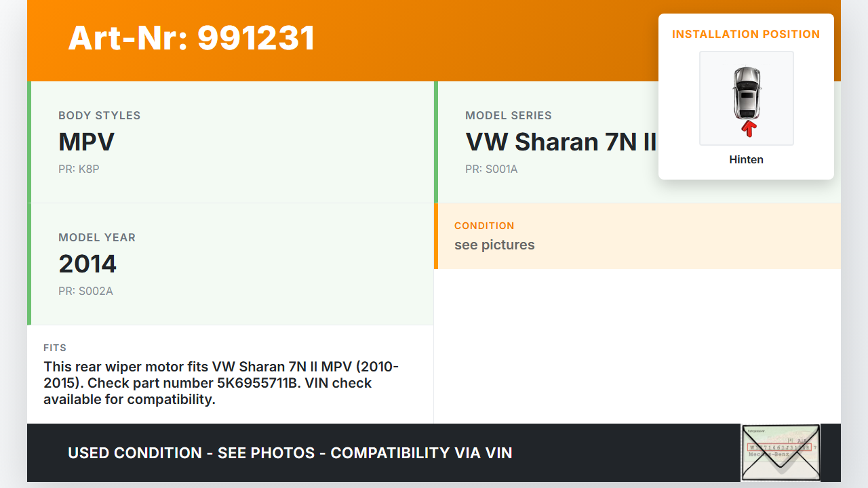Click the PR: S001A code
Image resolution: width=868 pixels, height=488 pixels.
[492, 169]
